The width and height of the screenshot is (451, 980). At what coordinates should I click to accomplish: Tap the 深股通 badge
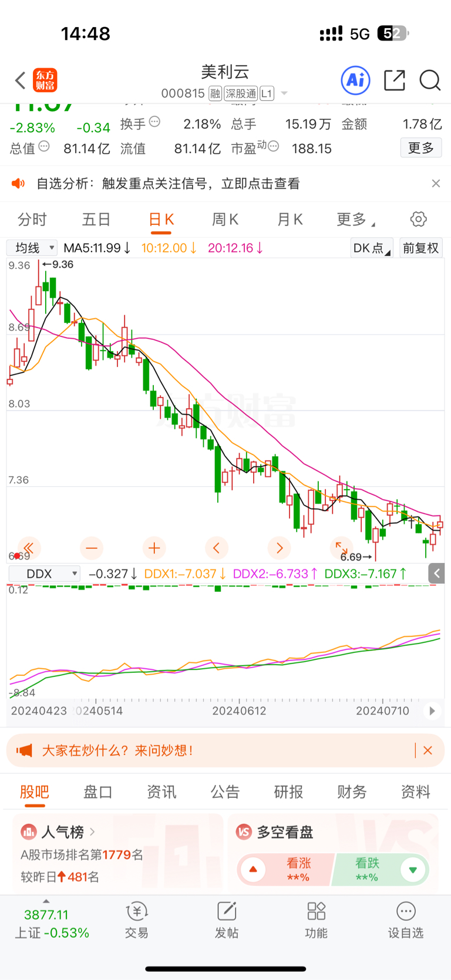click(241, 93)
